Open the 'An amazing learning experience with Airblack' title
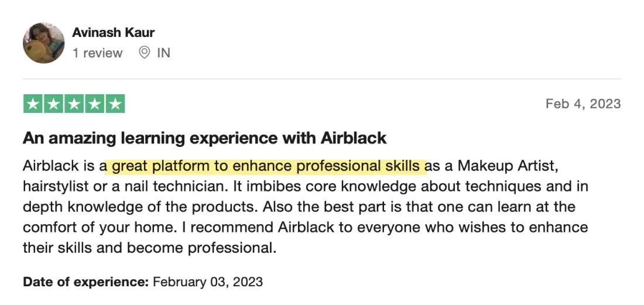Image resolution: width=644 pixels, height=305 pixels. click(x=205, y=138)
